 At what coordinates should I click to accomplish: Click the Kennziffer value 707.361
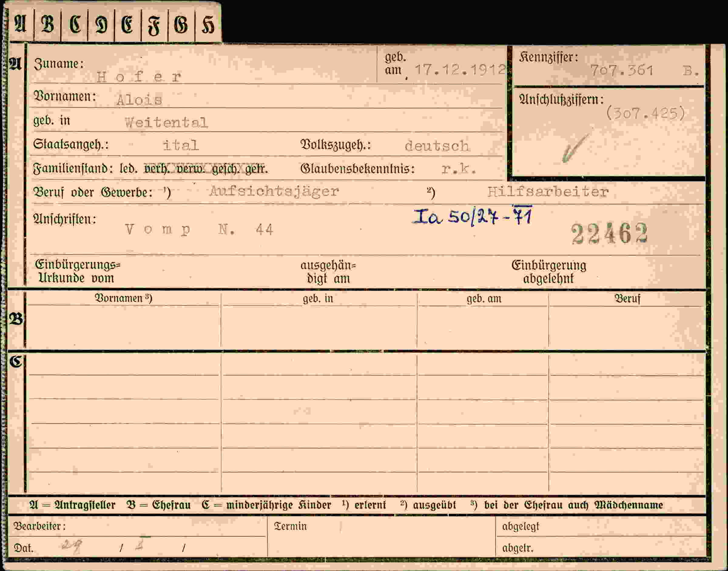coord(622,70)
